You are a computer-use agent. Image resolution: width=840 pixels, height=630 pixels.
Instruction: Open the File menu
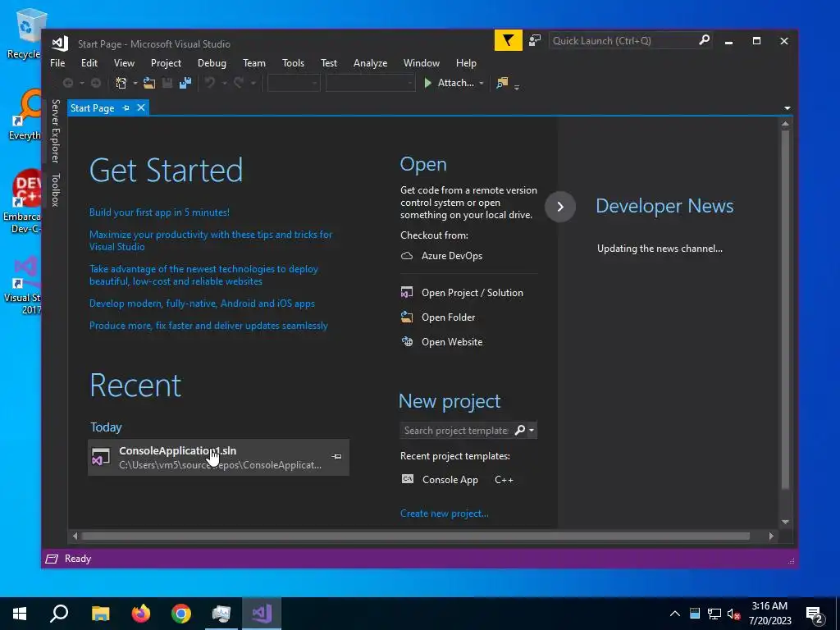click(57, 63)
